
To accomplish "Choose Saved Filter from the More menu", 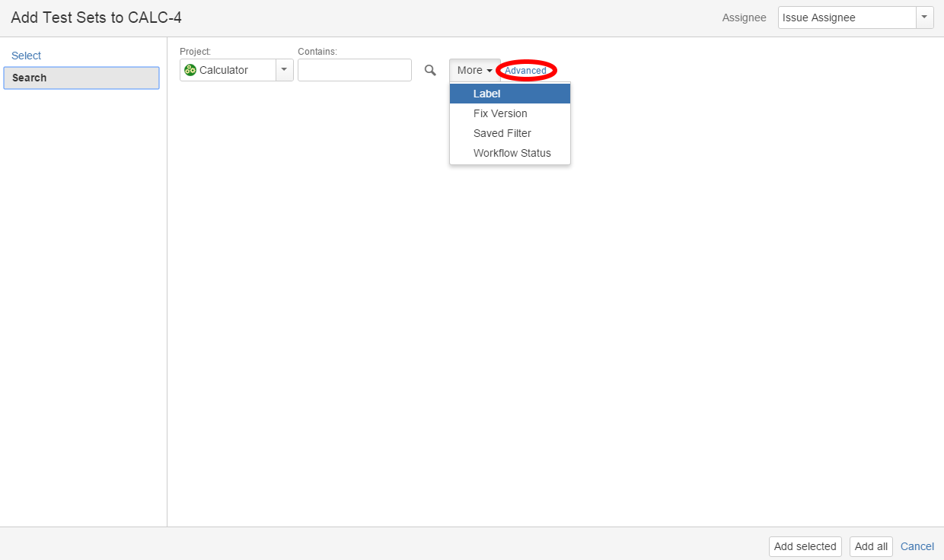I will 510,133.
